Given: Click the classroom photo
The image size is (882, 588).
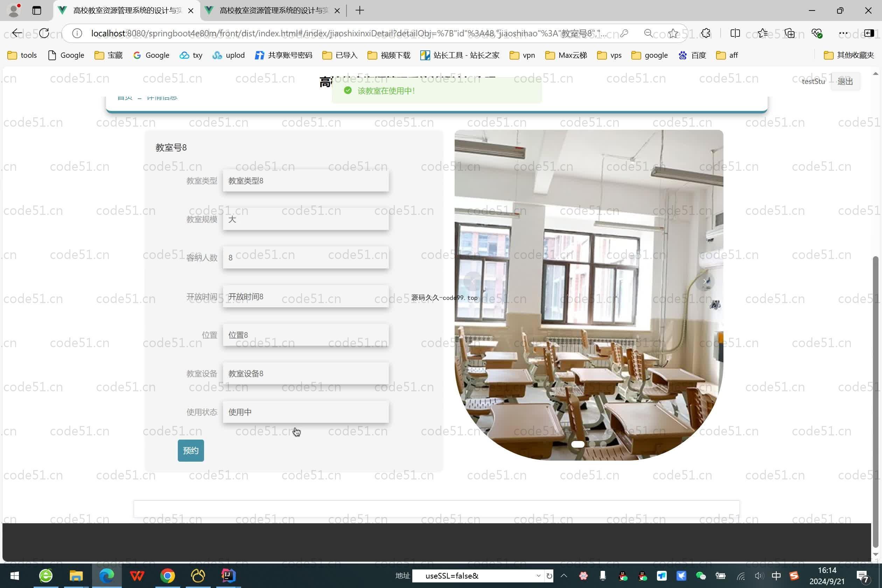Looking at the screenshot, I should coord(589,295).
